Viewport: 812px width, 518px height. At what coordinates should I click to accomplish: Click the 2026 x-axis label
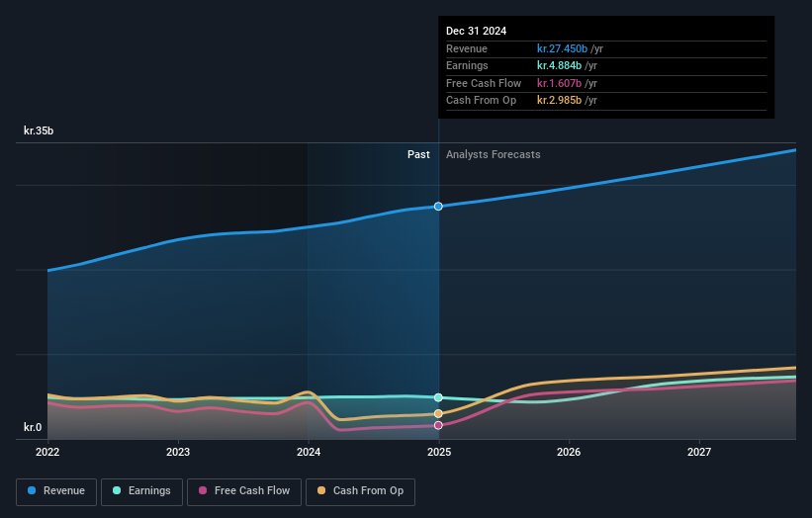[569, 452]
